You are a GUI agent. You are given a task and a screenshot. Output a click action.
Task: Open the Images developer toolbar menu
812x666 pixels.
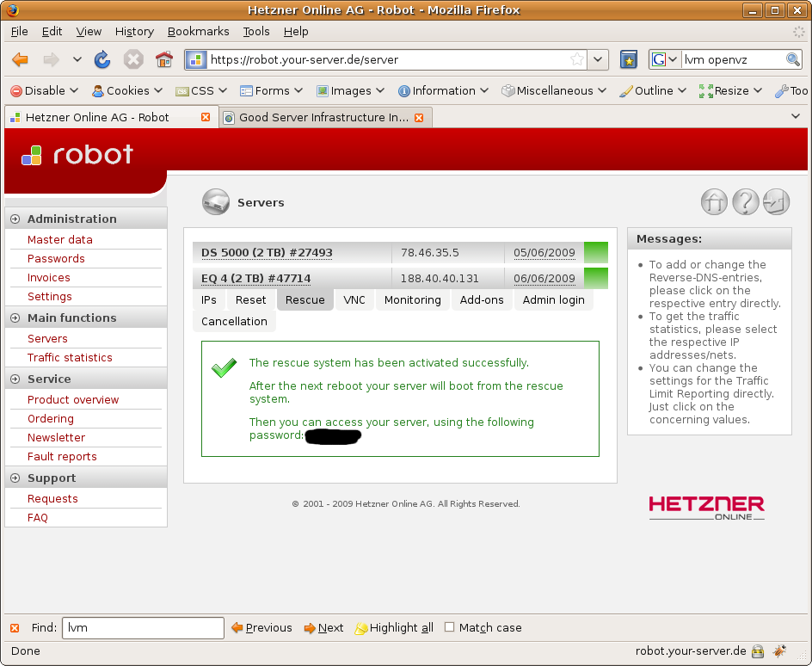pyautogui.click(x=351, y=90)
